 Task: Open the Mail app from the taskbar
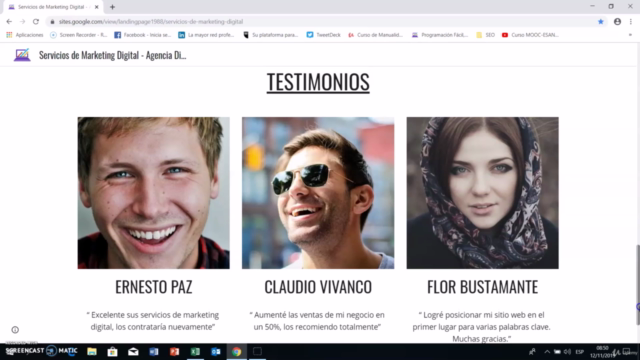(x=133, y=351)
